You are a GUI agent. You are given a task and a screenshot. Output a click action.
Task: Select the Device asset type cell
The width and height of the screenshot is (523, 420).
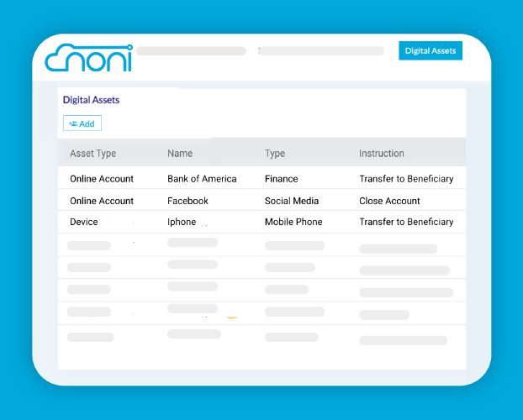pos(84,222)
